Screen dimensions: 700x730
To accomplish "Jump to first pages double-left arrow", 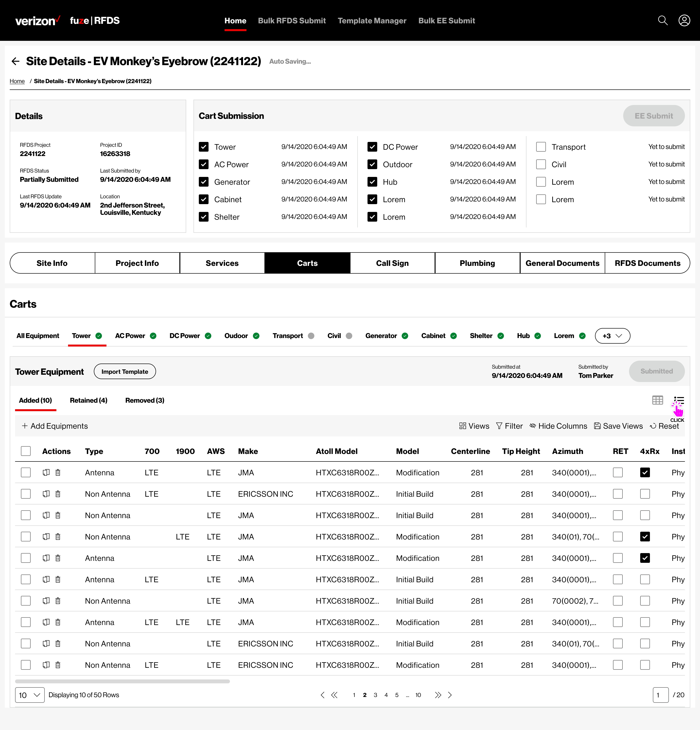I will click(x=334, y=695).
